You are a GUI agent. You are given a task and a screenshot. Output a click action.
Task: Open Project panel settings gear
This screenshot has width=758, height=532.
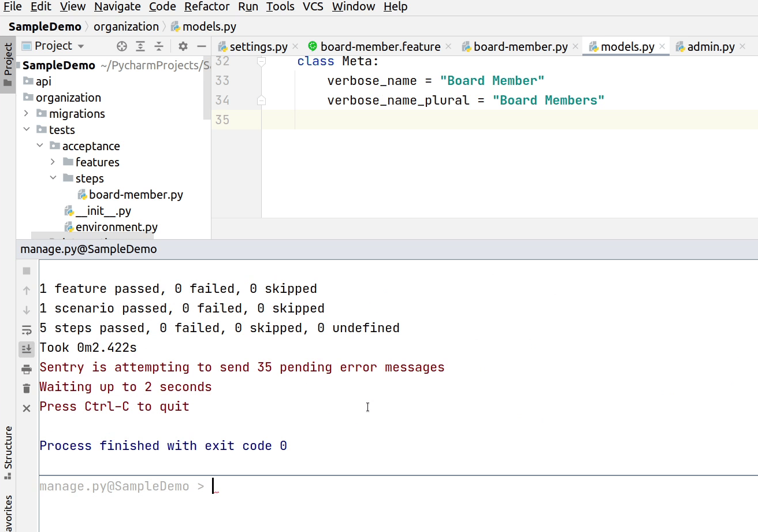tap(183, 46)
